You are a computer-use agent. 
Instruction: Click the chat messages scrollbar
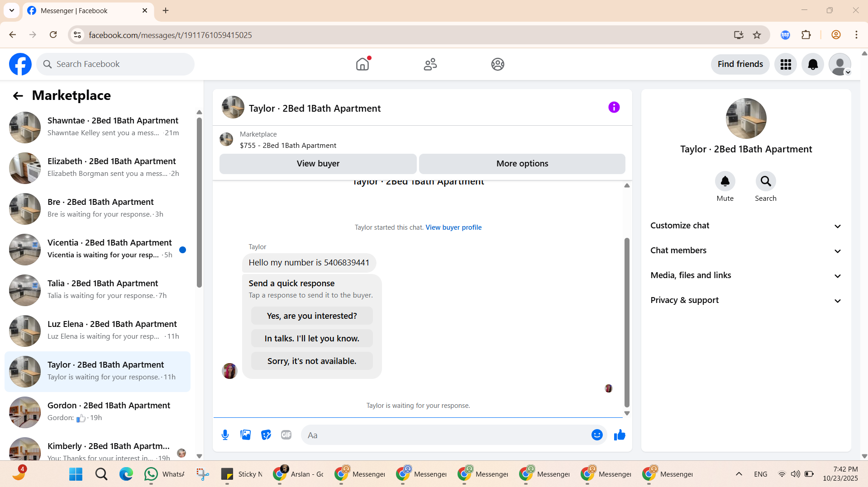click(x=627, y=322)
